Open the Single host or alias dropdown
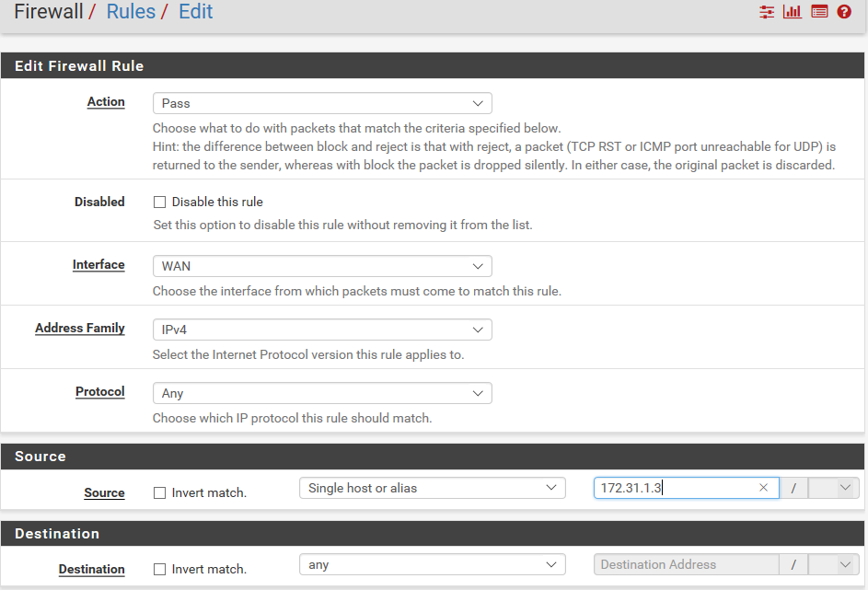This screenshot has height=590, width=868. coord(432,488)
